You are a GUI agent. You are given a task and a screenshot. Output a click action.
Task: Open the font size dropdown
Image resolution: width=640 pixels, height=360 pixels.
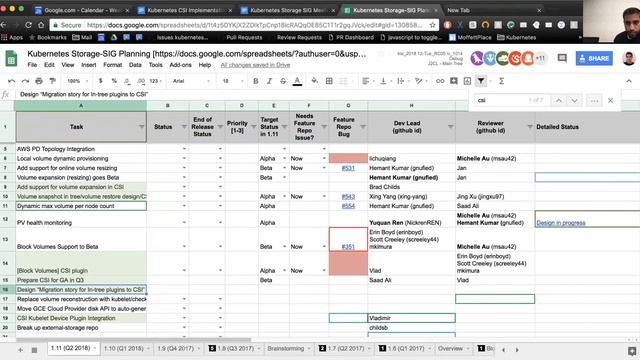tap(233, 81)
